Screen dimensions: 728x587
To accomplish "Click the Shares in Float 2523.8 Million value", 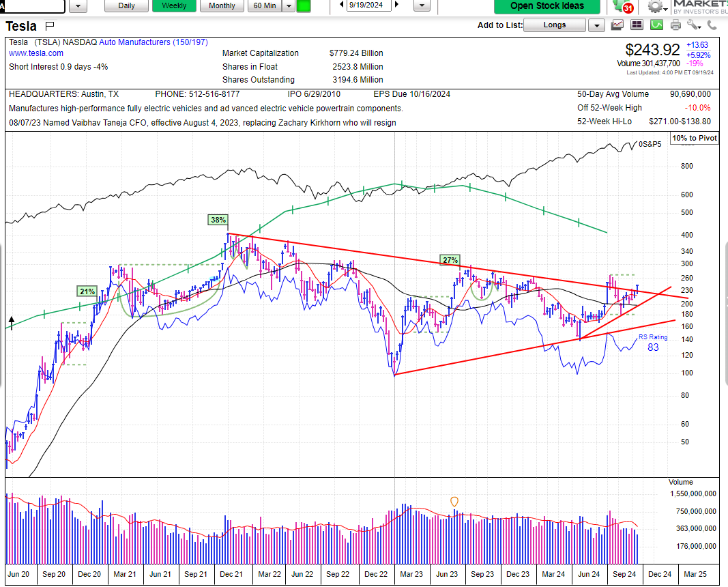I will point(358,67).
